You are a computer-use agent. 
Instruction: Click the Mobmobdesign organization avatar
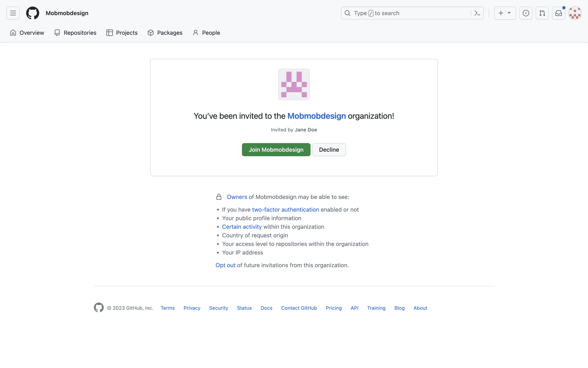[x=294, y=84]
